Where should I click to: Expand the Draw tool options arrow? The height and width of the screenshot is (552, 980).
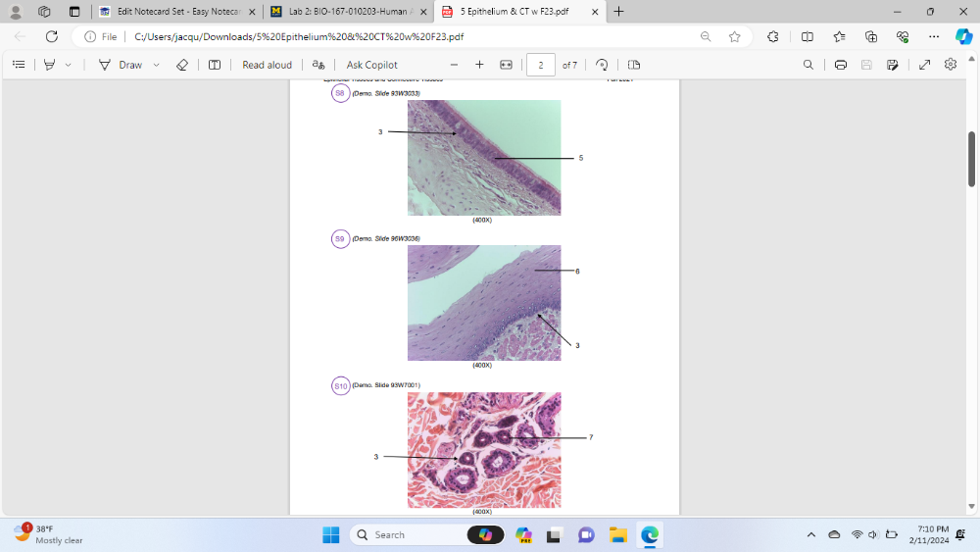(156, 65)
